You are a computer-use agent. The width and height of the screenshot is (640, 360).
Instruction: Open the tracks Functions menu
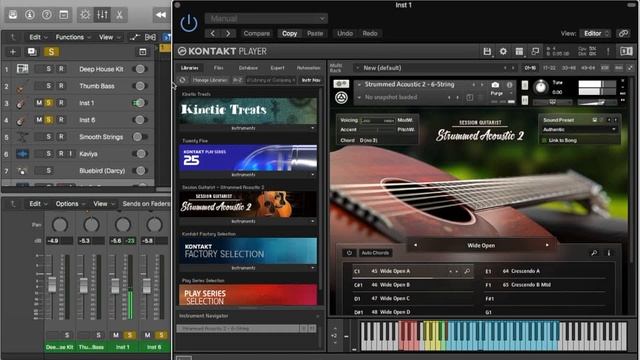tap(72, 37)
